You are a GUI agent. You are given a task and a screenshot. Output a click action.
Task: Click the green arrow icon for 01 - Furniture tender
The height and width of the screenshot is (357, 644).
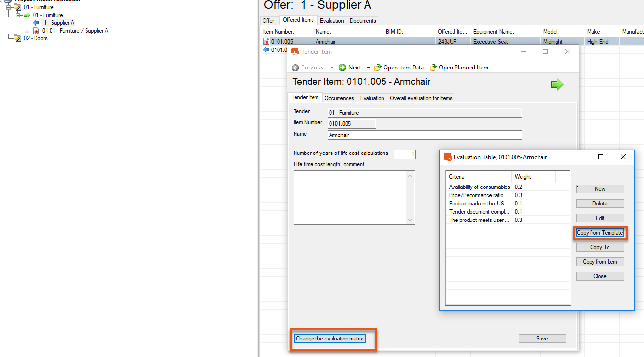(27, 15)
